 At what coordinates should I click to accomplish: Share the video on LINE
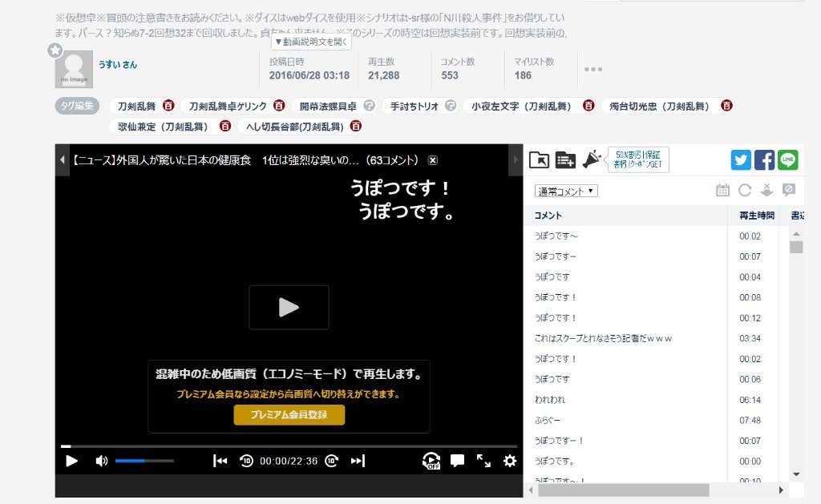[788, 159]
